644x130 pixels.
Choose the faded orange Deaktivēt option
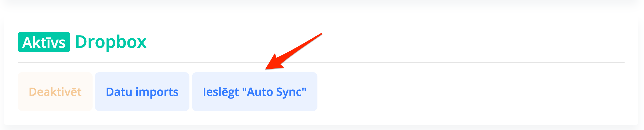click(x=55, y=92)
